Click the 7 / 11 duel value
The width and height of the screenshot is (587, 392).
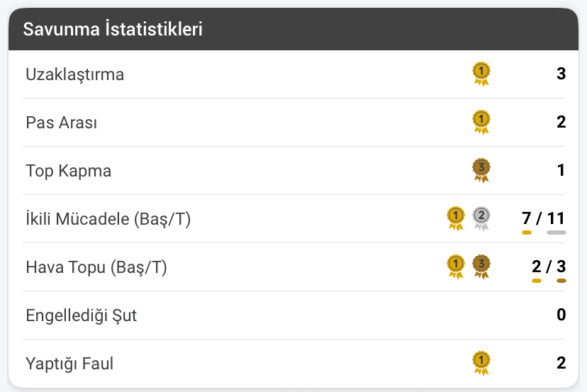click(543, 218)
